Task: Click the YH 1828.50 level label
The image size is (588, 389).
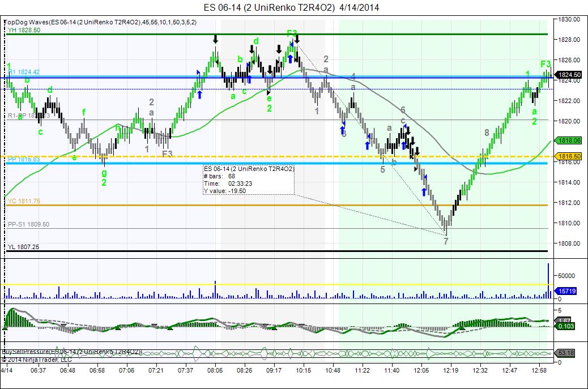Action: point(24,30)
